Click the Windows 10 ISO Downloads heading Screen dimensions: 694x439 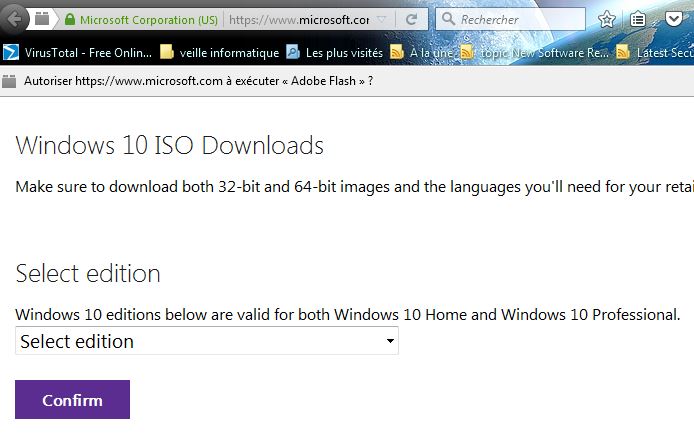pyautogui.click(x=170, y=146)
